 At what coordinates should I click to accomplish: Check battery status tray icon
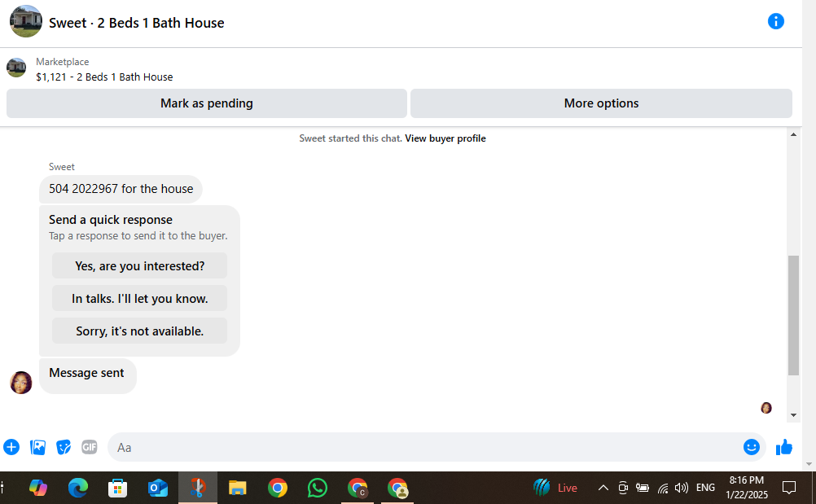click(643, 488)
